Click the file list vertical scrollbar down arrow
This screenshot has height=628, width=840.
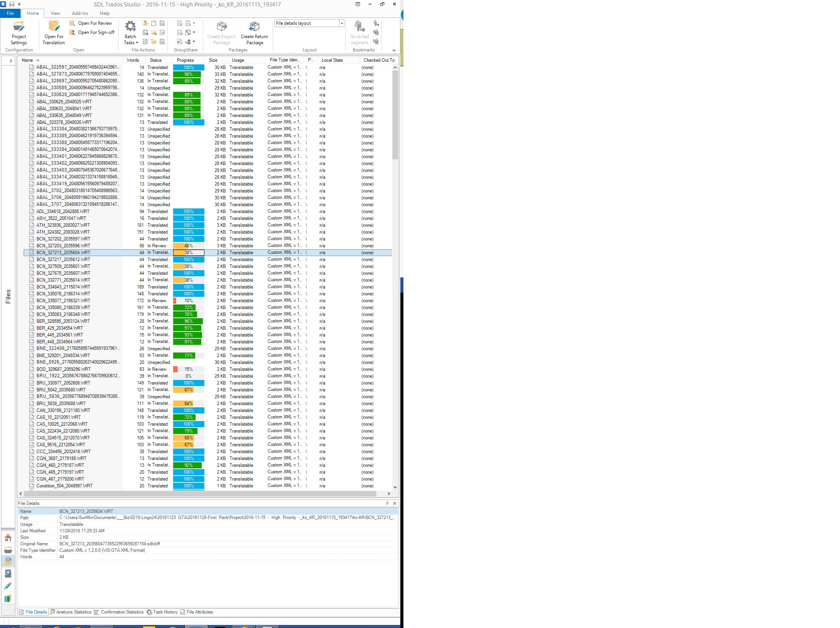pyautogui.click(x=395, y=487)
